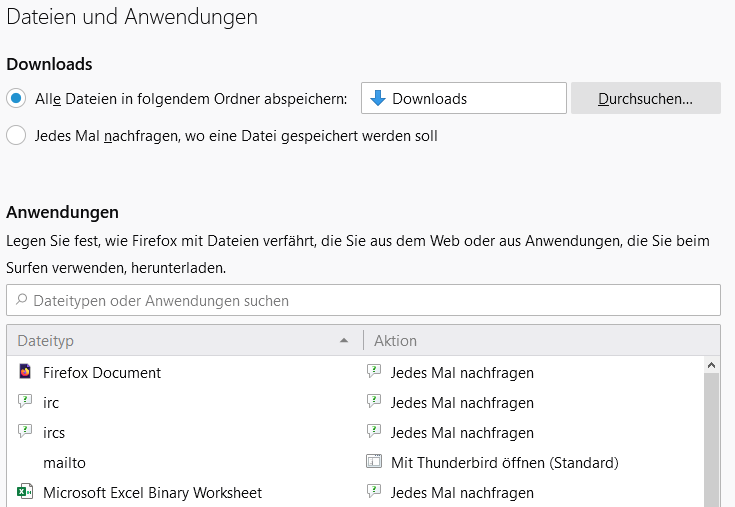Click the Thunderbird application icon for mailto
Screen dimensions: 735x507
coord(374,462)
